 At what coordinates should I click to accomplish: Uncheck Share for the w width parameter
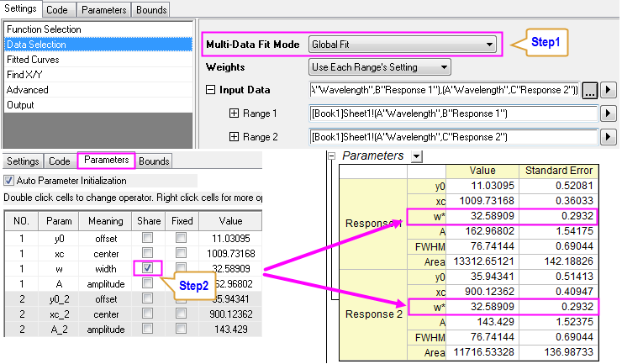[x=148, y=267]
